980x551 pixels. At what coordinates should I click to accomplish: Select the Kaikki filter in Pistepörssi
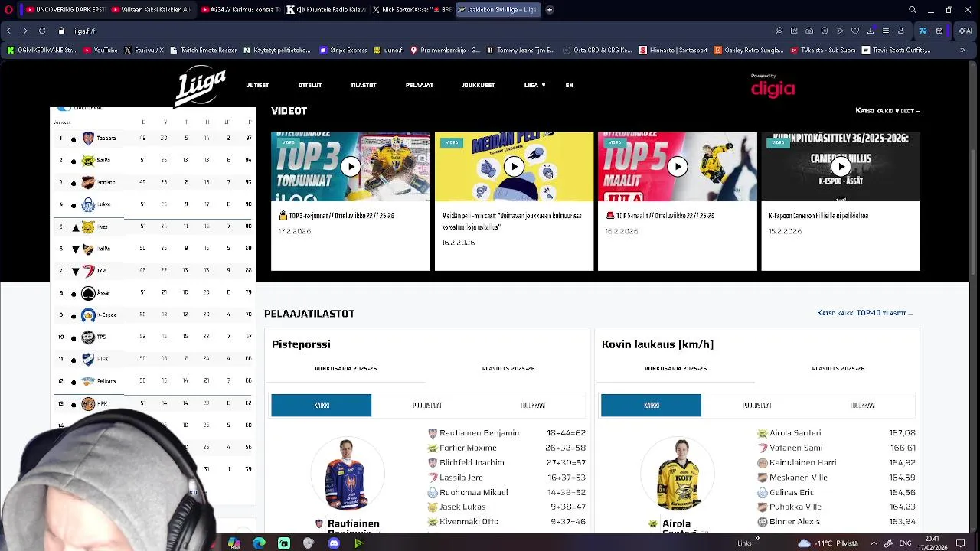(322, 405)
